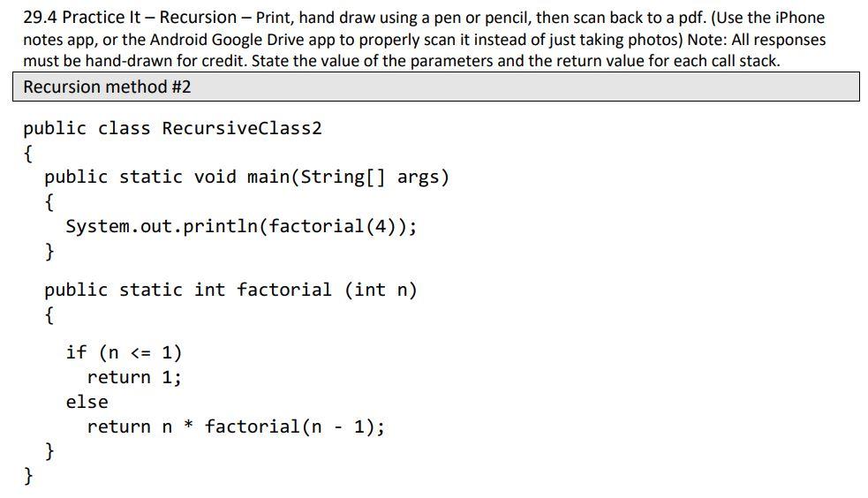Click 'factorial(4)' in the println call
The height and width of the screenshot is (498, 868).
pyautogui.click(x=333, y=227)
